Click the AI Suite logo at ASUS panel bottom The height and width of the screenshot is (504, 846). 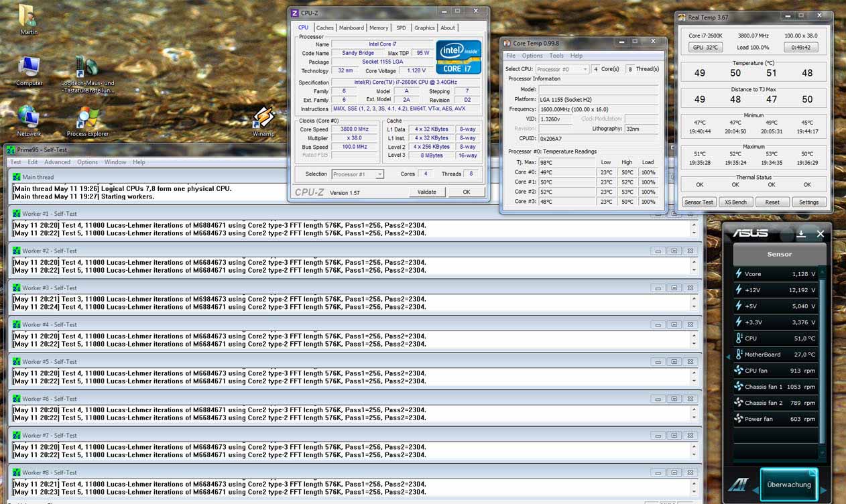click(x=739, y=485)
